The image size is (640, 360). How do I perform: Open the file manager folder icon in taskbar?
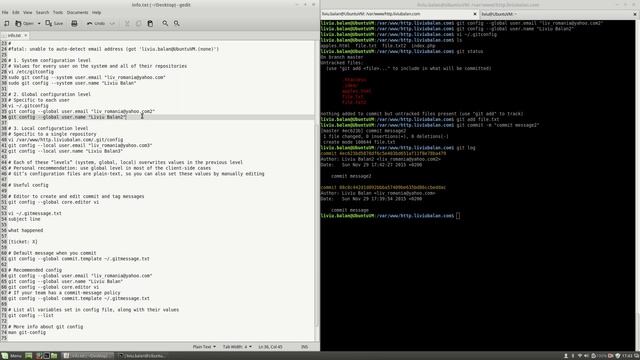54,356
